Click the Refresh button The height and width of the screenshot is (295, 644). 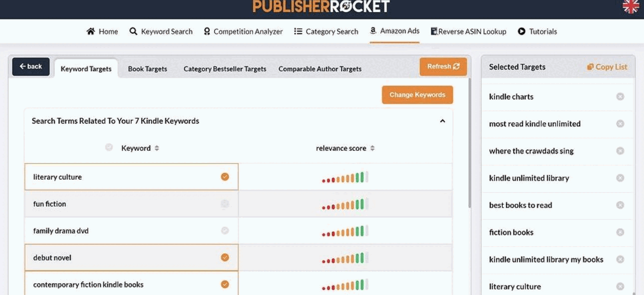tap(443, 66)
